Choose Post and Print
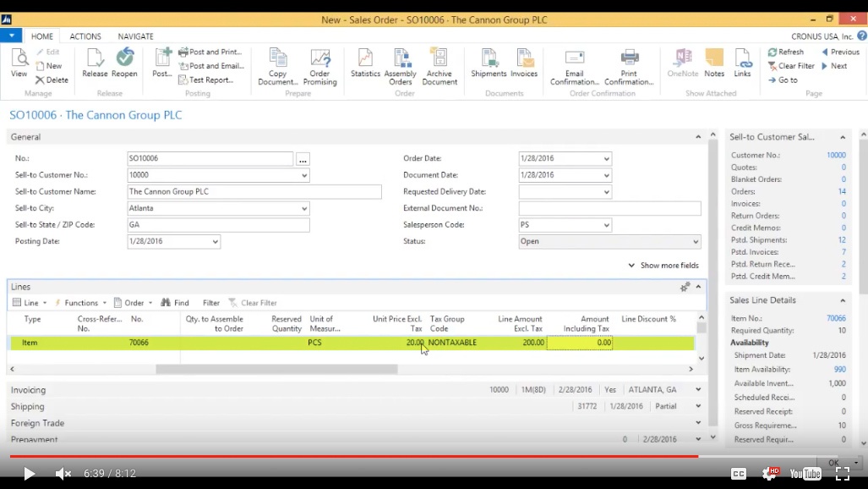 [x=210, y=52]
